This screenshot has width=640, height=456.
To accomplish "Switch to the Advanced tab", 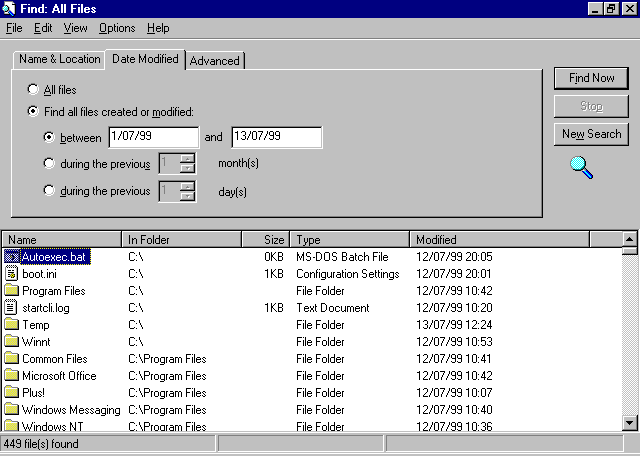I will 215,61.
